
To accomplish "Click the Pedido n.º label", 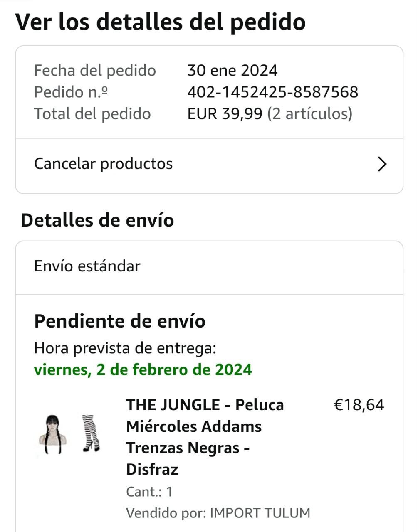I will click(71, 92).
